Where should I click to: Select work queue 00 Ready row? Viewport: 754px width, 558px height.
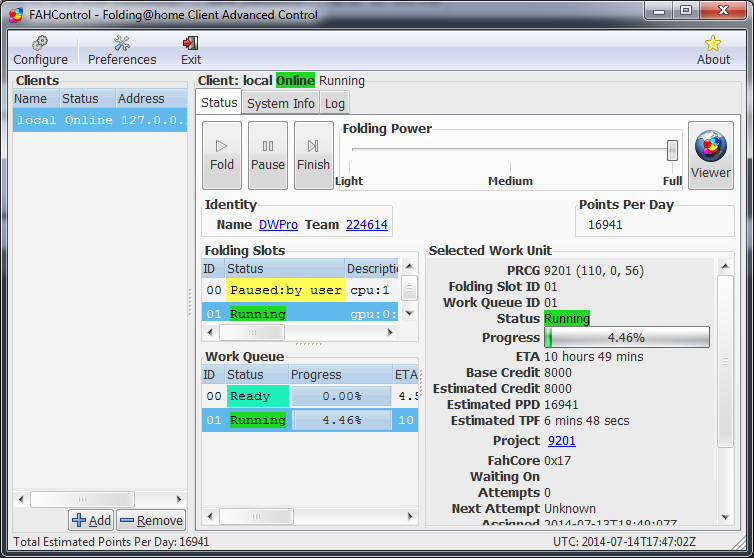click(310, 396)
